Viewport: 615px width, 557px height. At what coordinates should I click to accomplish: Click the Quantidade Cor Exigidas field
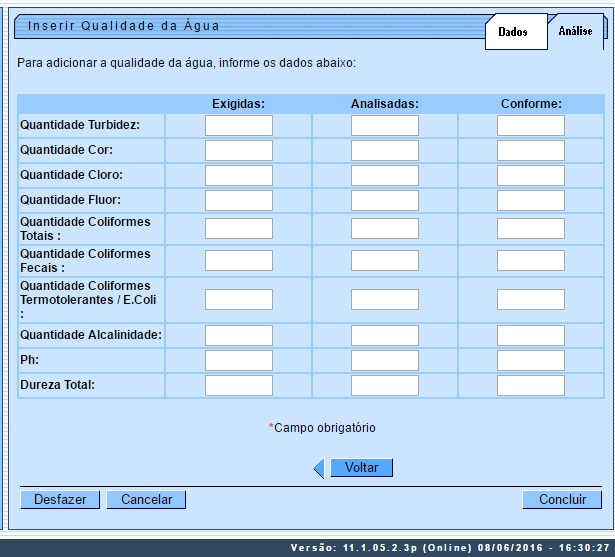point(238,151)
